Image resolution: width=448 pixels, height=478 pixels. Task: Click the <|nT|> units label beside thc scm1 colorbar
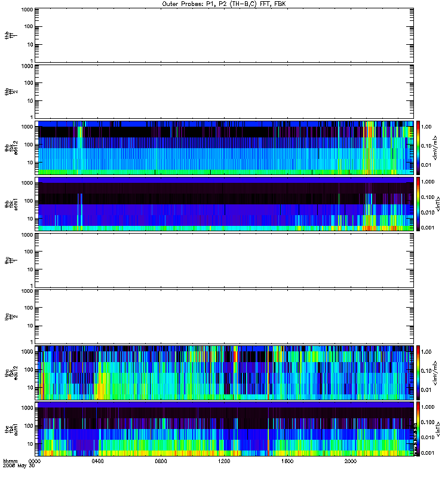(x=438, y=429)
